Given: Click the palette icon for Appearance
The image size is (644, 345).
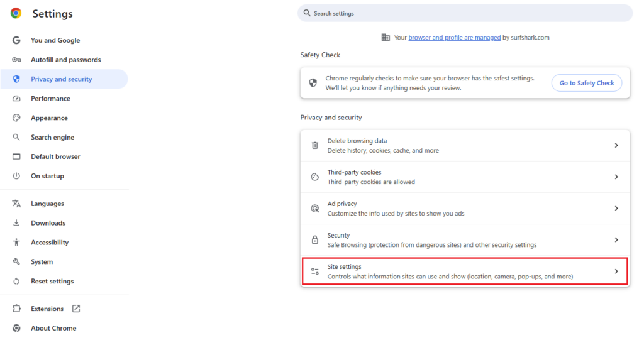Looking at the screenshot, I should [16, 118].
